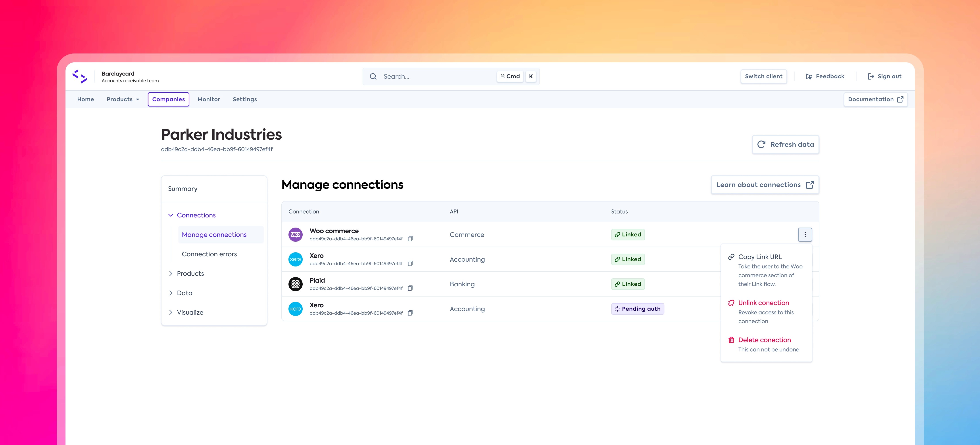Image resolution: width=980 pixels, height=445 pixels.
Task: Copy the pending Xero connection ID
Action: (x=410, y=313)
